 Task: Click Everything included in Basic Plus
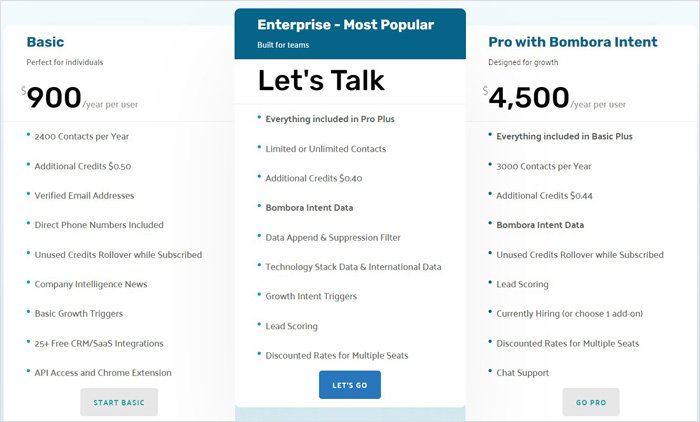[564, 137]
